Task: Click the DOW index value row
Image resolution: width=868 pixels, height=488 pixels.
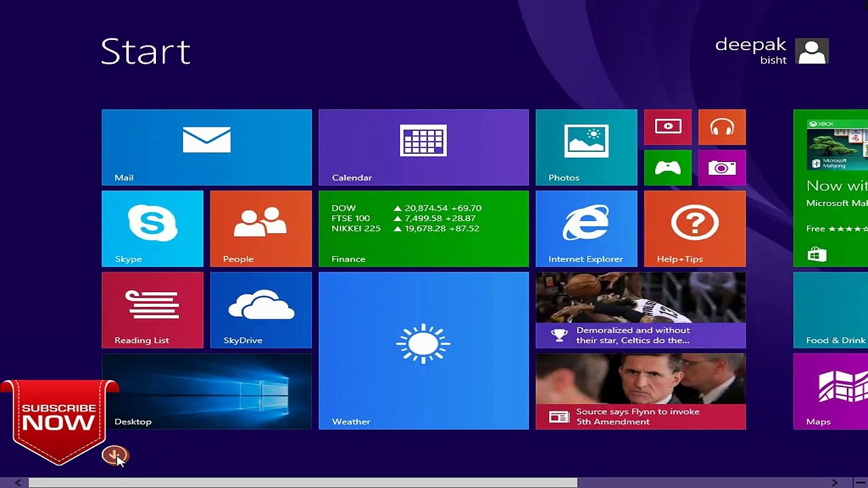Action: 406,208
